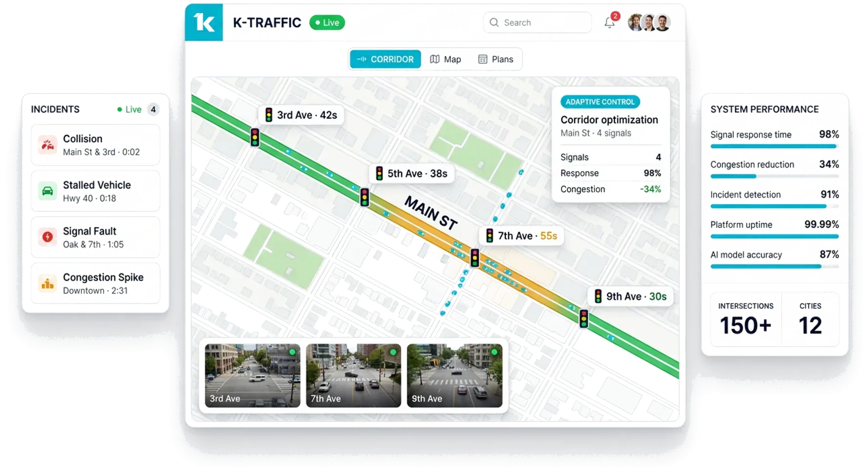Click the Platform uptime progress bar

point(775,236)
